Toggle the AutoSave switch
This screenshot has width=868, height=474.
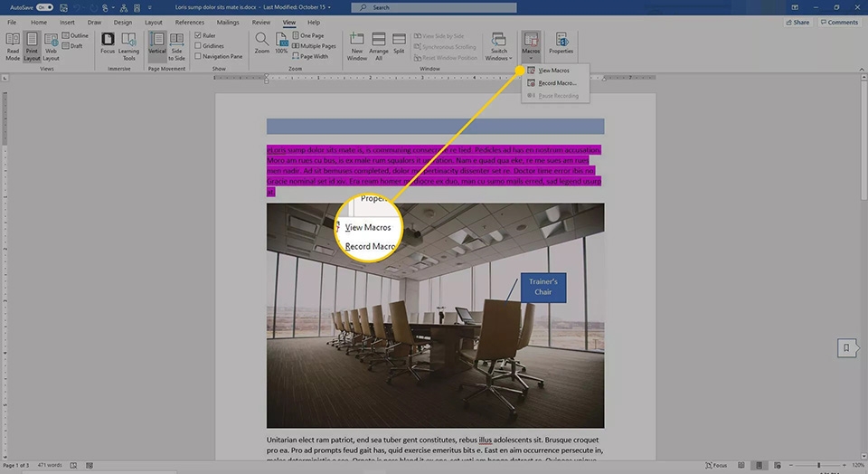click(x=45, y=8)
